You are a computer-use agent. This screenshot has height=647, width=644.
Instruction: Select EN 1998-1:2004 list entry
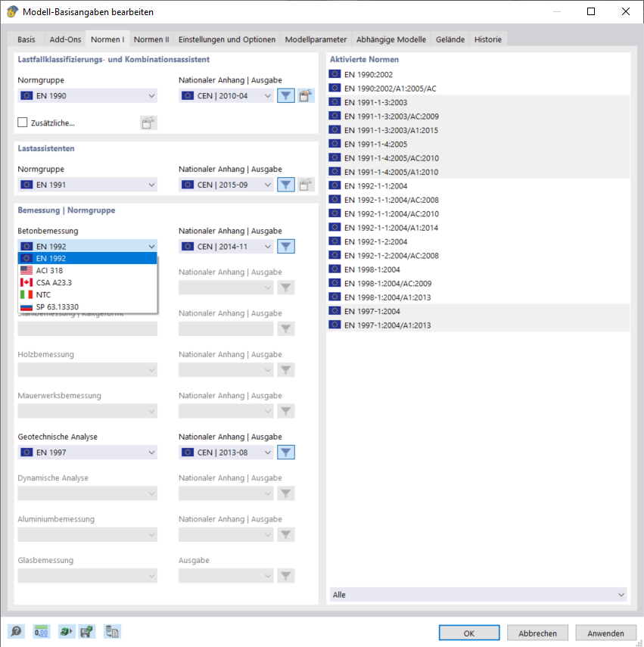click(x=478, y=269)
